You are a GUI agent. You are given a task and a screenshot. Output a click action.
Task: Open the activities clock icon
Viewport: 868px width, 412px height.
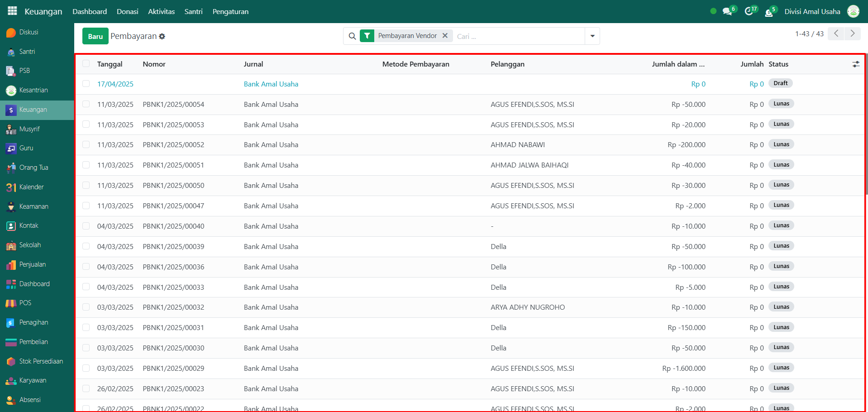tap(749, 12)
